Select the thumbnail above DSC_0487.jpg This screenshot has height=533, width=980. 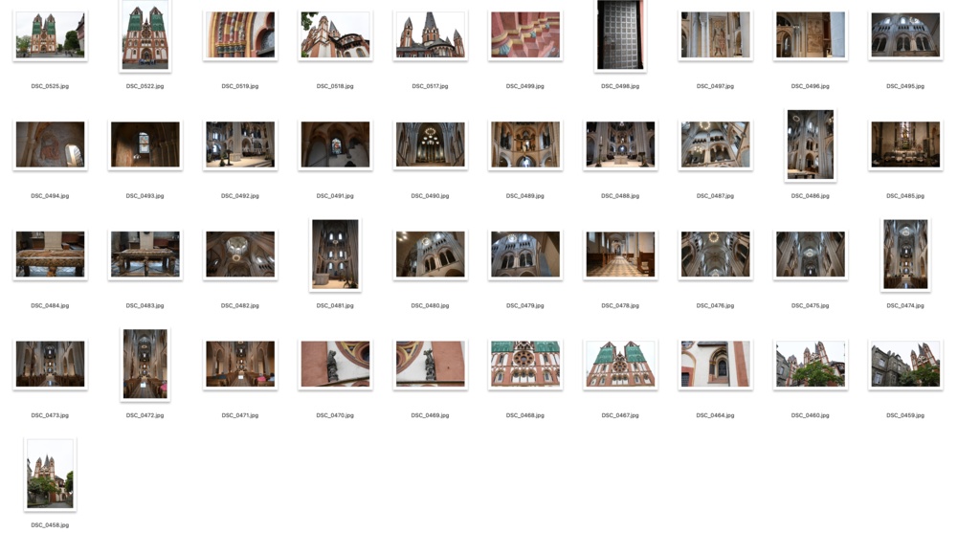click(715, 144)
